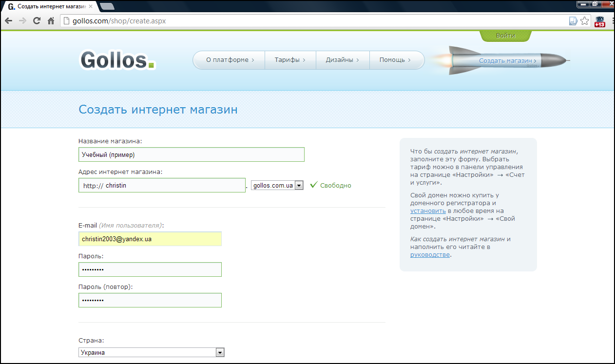Open a new browser tab
This screenshot has height=364, width=615.
[107, 6]
